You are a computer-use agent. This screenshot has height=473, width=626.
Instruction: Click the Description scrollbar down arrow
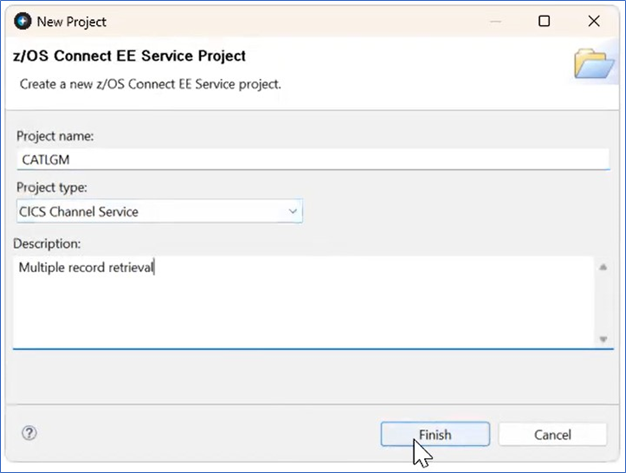click(603, 339)
